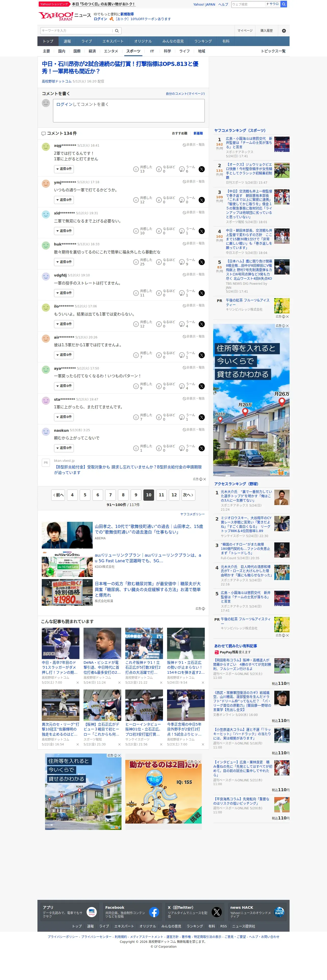
Task: Open エキスパート tab in header navigation
Action: 113,41
